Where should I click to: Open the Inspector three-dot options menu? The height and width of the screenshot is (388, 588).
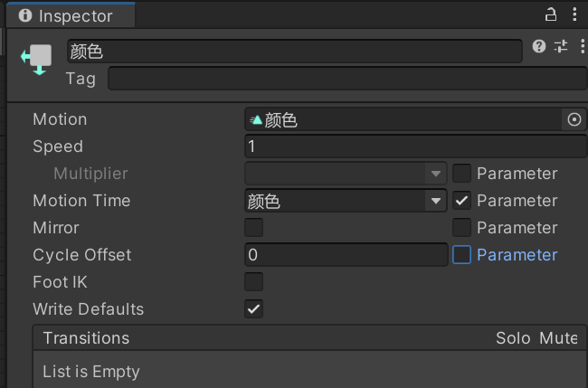[575, 14]
